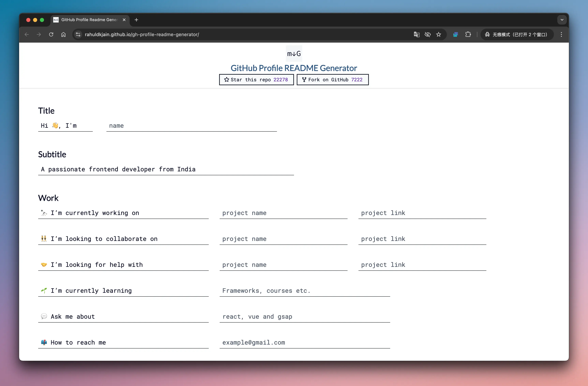588x386 pixels.
Task: Click the Star this repo button
Action: (256, 80)
